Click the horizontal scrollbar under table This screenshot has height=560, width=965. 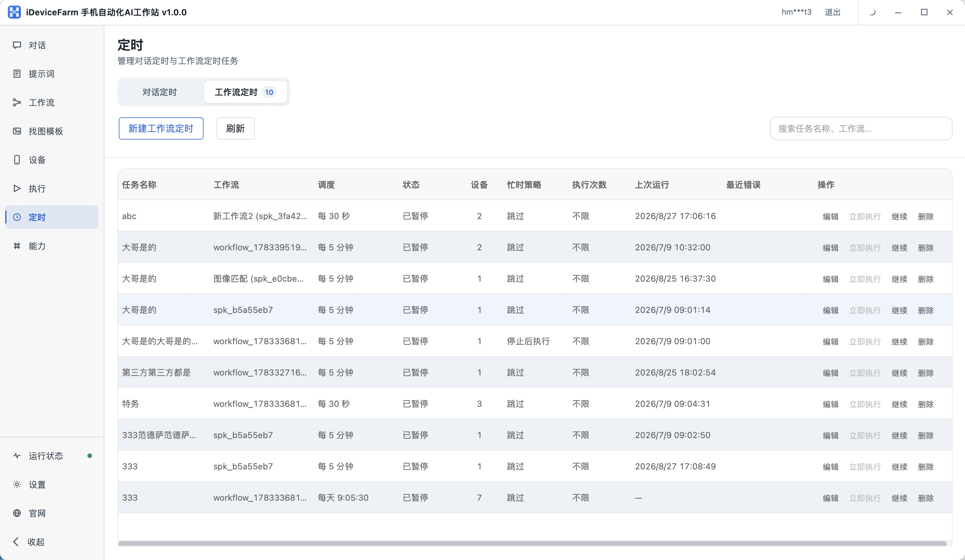coord(532,544)
